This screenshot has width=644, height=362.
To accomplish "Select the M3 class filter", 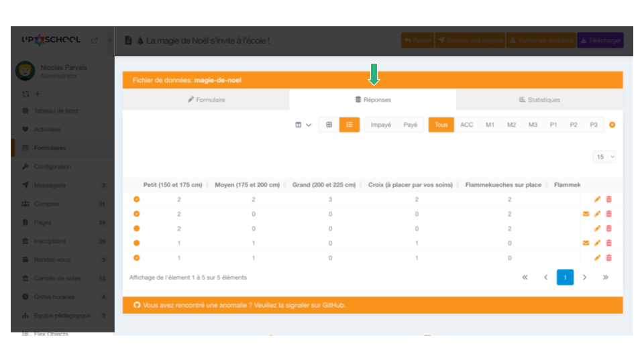I will [x=533, y=125].
